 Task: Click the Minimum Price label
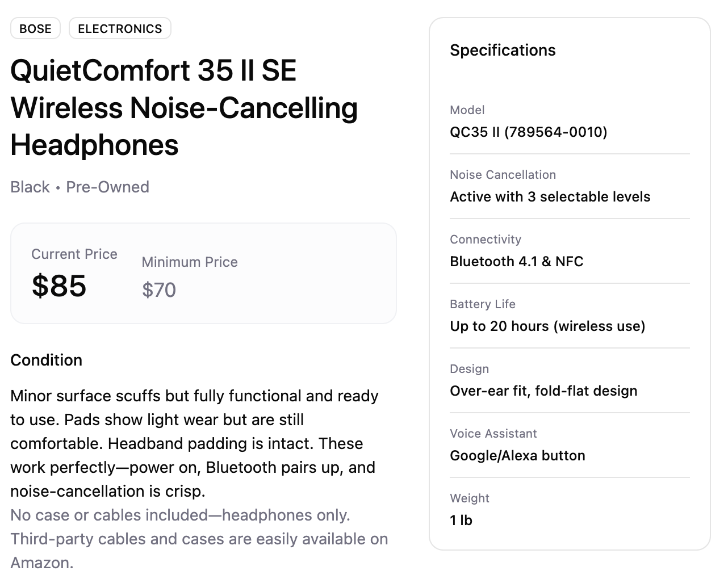(x=190, y=262)
